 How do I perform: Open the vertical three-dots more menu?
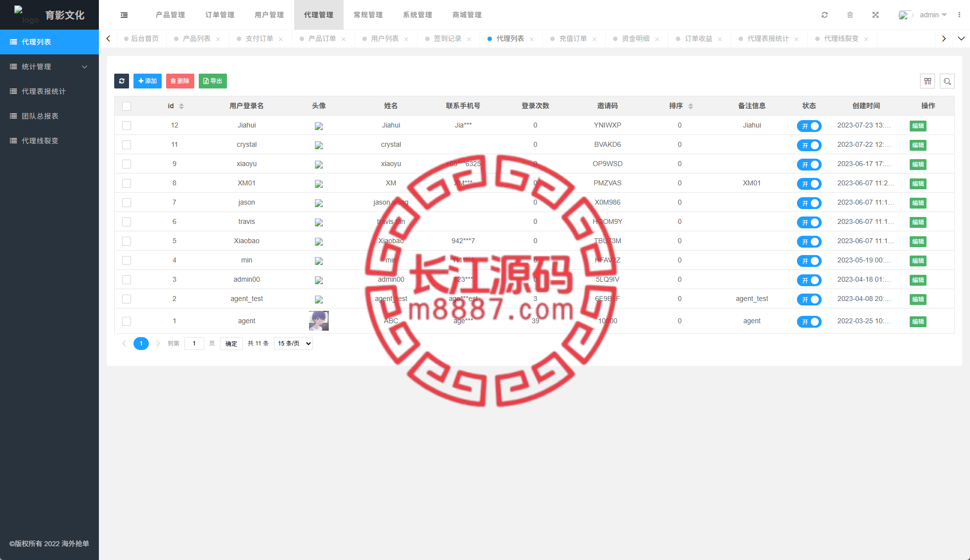point(959,15)
